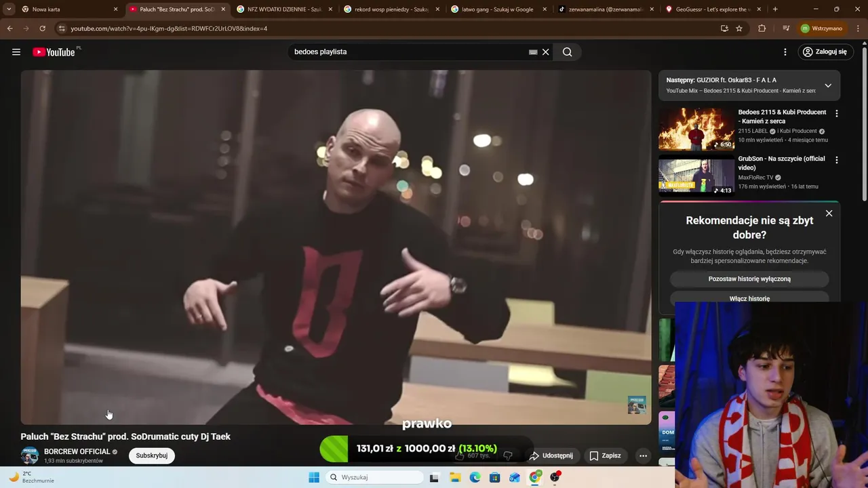Image resolution: width=868 pixels, height=488 pixels.
Task: Go to the YouTube home logo
Action: (54, 52)
